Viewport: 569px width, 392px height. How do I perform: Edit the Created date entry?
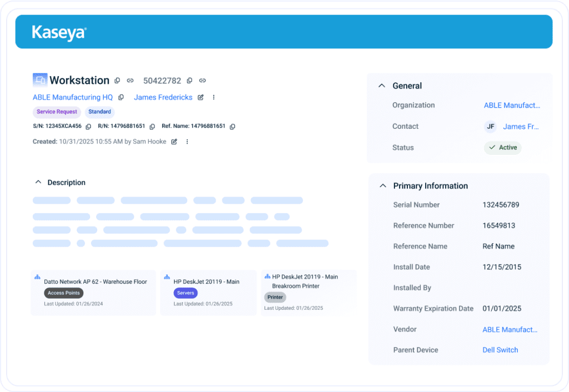[174, 142]
